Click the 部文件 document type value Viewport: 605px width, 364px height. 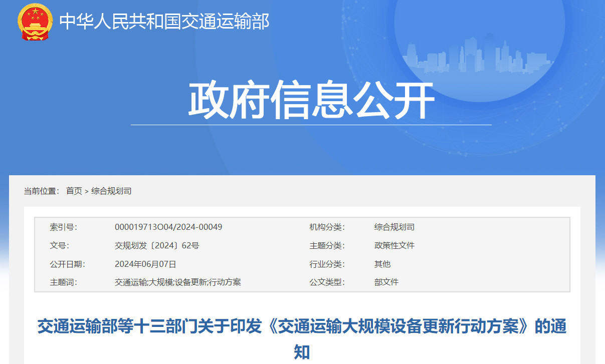click(x=386, y=282)
